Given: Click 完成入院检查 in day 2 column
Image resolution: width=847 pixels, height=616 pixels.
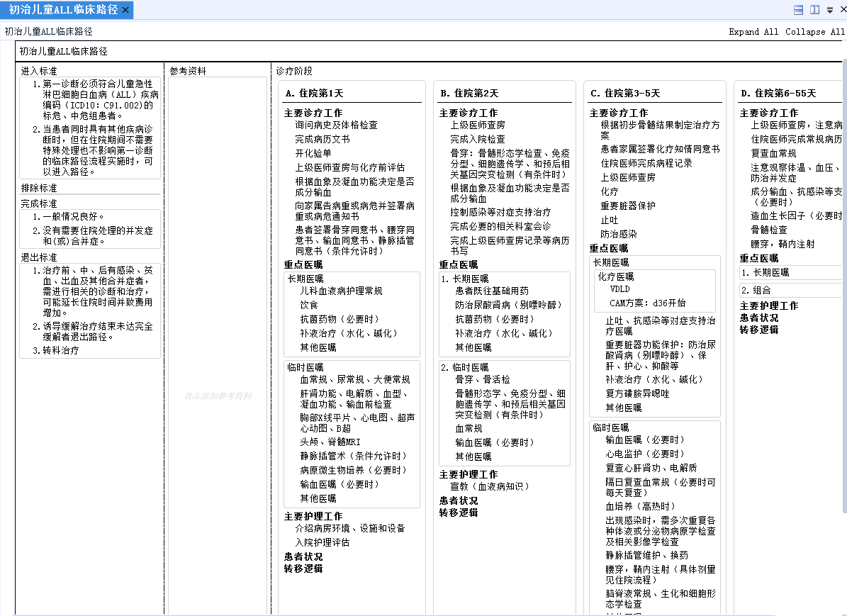Looking at the screenshot, I should click(478, 139).
